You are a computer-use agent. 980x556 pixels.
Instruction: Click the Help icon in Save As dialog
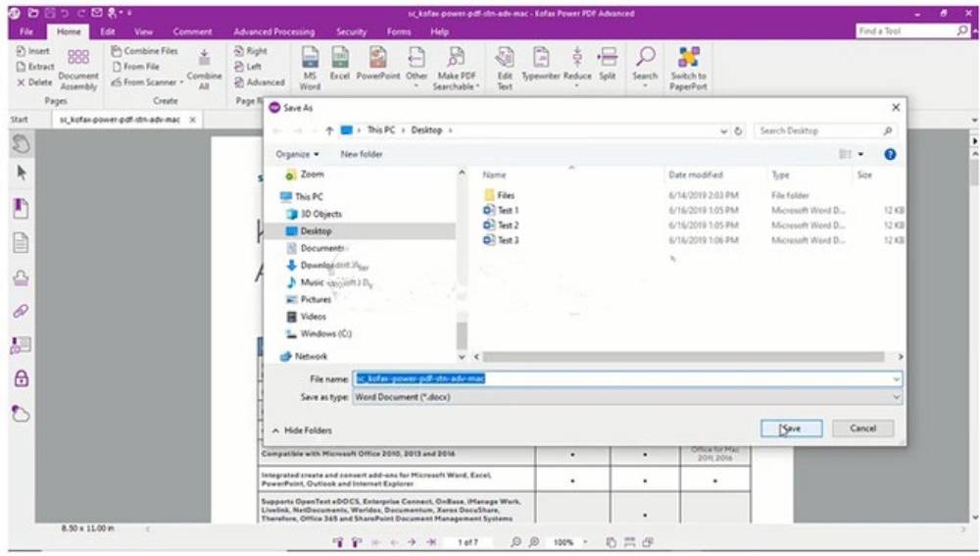[x=890, y=154]
